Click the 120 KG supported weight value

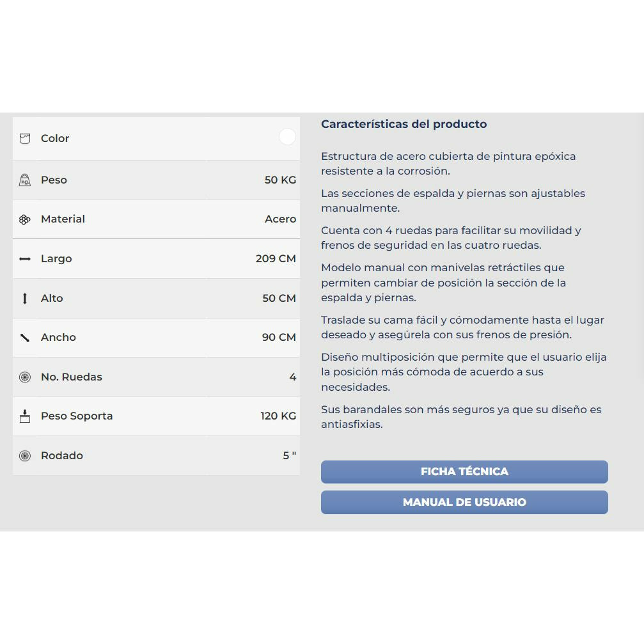coord(278,416)
